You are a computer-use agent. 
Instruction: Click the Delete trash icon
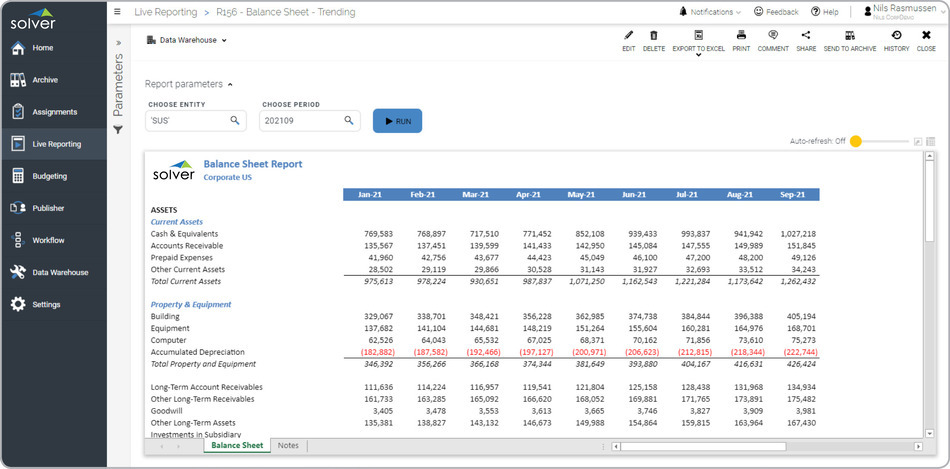(653, 36)
